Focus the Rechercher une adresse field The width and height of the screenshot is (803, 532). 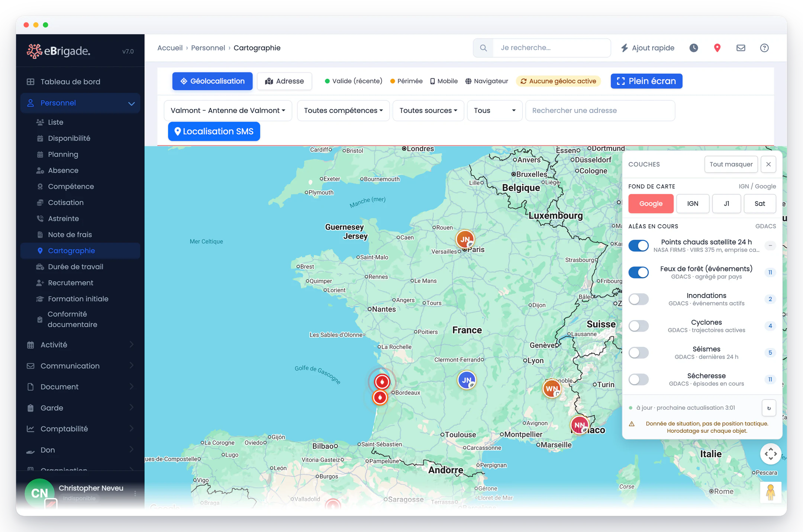pyautogui.click(x=600, y=110)
